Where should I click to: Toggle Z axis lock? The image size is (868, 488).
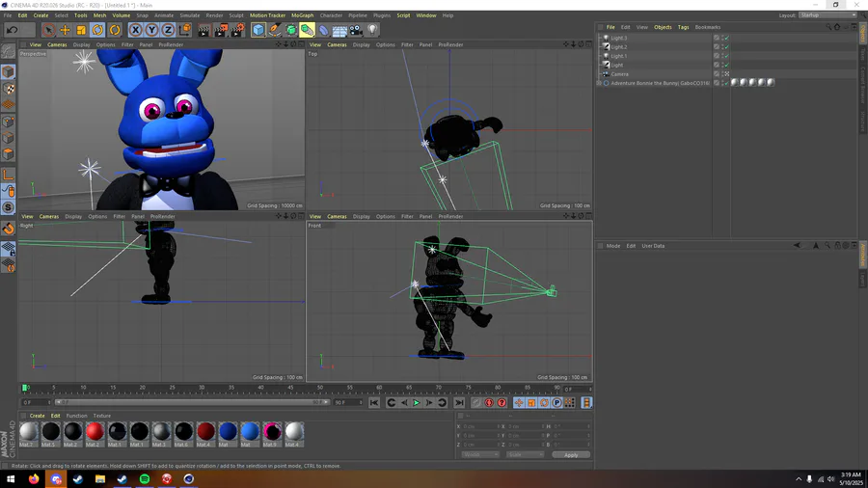(168, 30)
